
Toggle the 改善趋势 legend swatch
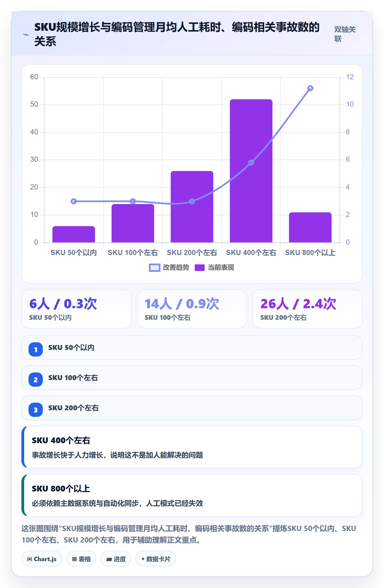pyautogui.click(x=154, y=268)
